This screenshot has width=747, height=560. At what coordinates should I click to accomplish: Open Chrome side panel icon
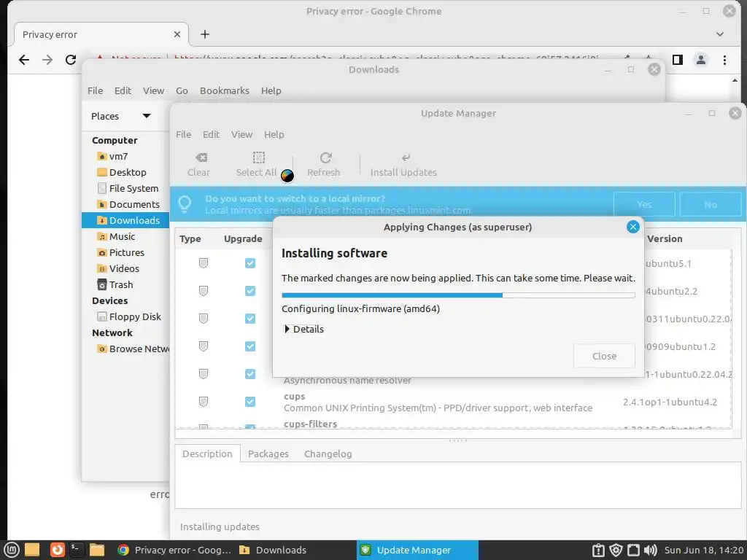tap(678, 60)
